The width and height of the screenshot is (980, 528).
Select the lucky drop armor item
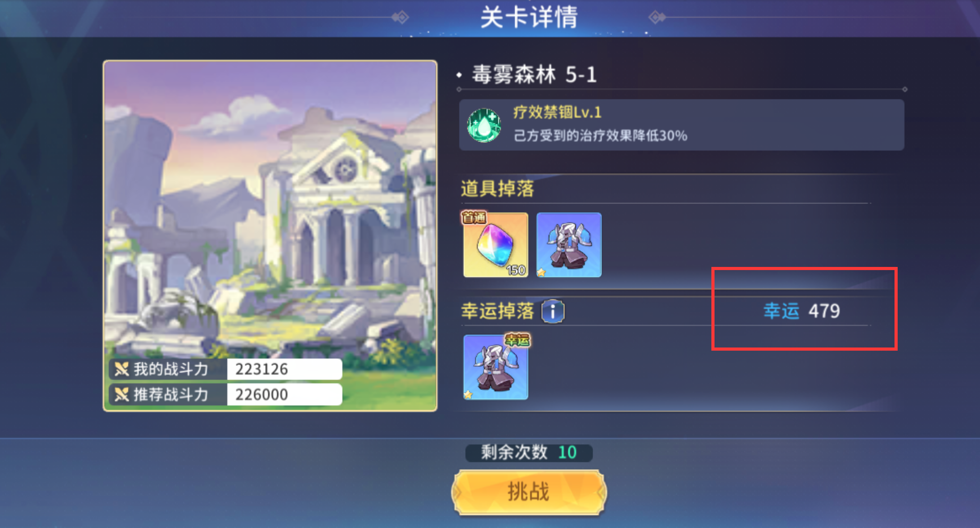click(495, 367)
